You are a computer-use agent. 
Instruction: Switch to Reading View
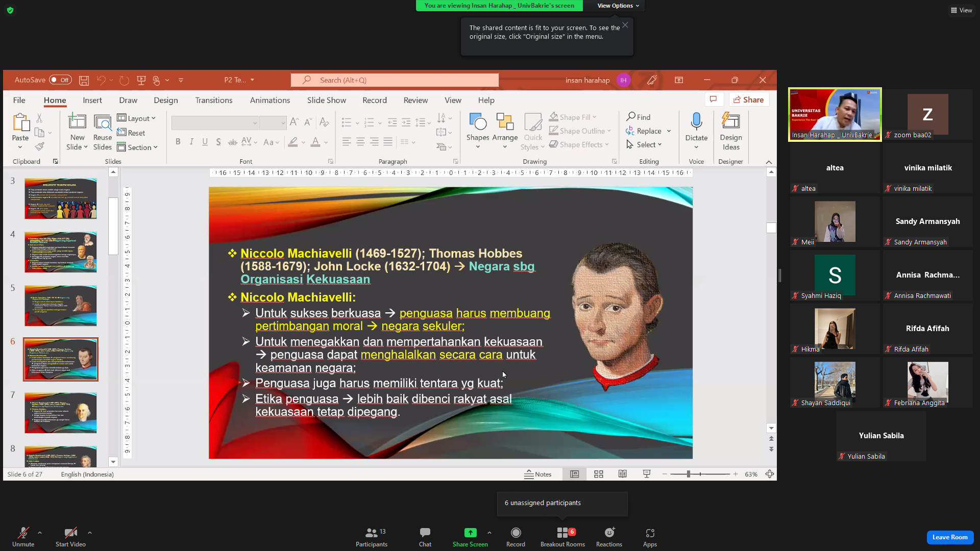coord(623,474)
